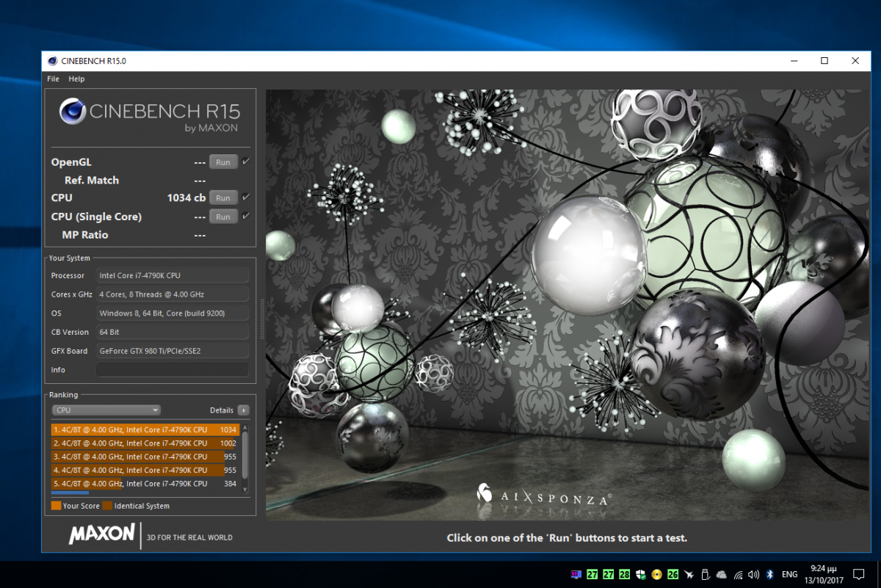Click the ENG input language indicator
Viewport: 881px width, 588px height.
(x=790, y=574)
